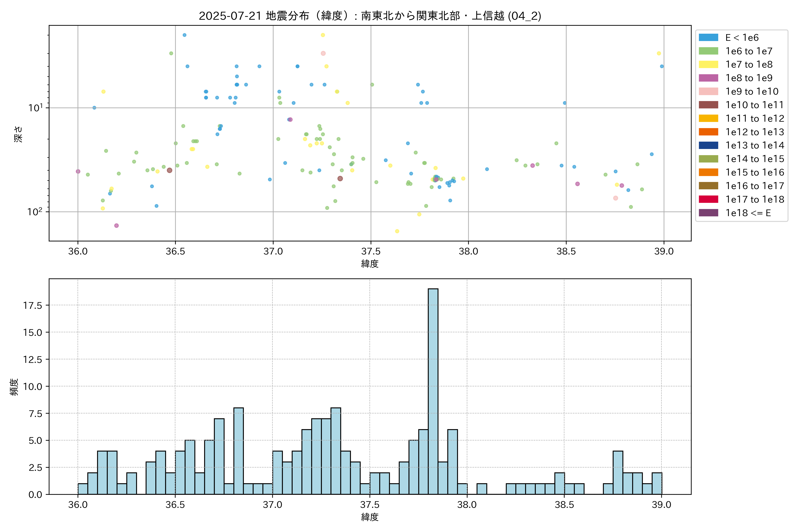Viewport: 798px width, 532px height.
Task: Click the 39.0 tick label under scatter plot
Action: click(x=664, y=251)
